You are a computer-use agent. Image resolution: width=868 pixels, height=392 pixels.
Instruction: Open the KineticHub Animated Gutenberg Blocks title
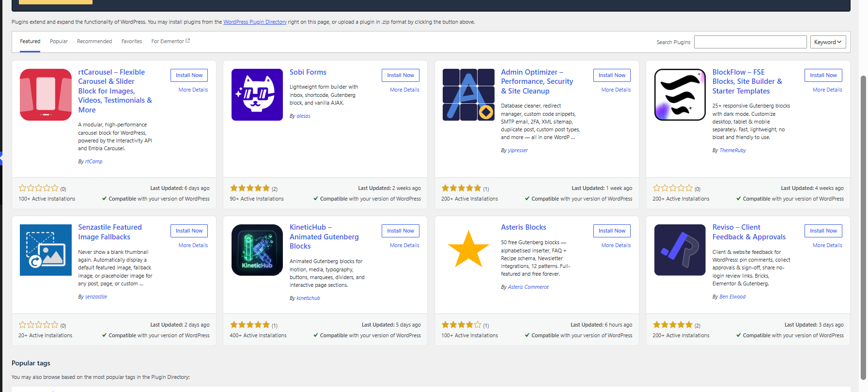(324, 237)
